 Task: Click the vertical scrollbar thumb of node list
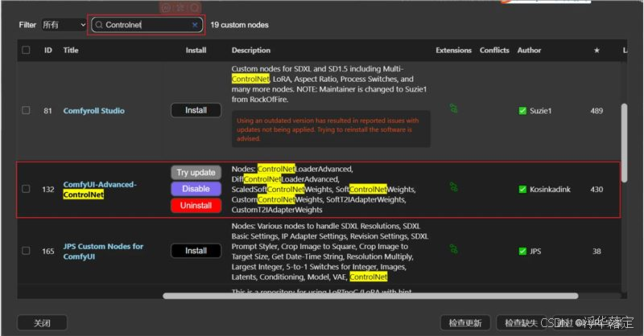pos(624,142)
